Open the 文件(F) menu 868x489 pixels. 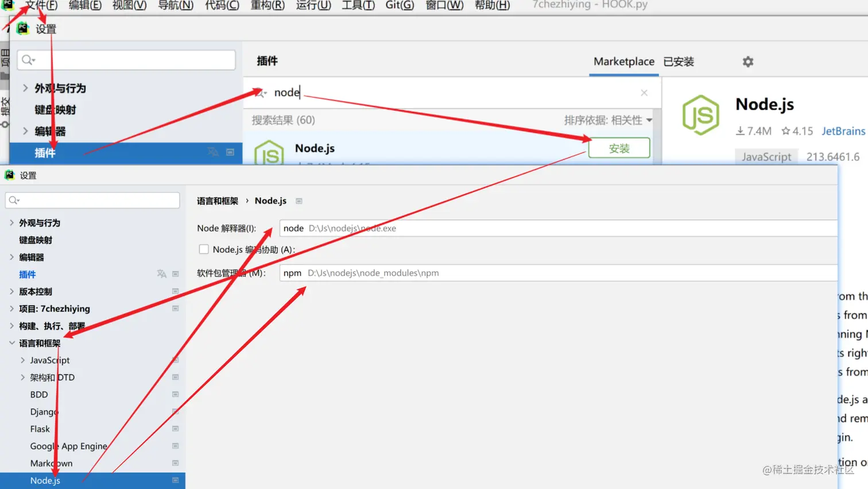click(x=41, y=5)
